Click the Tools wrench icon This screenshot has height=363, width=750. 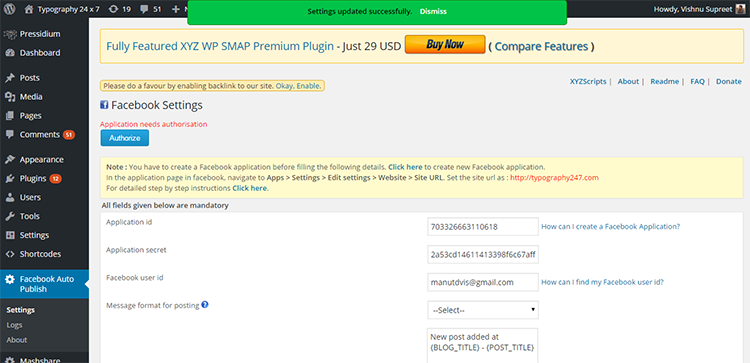click(x=10, y=216)
